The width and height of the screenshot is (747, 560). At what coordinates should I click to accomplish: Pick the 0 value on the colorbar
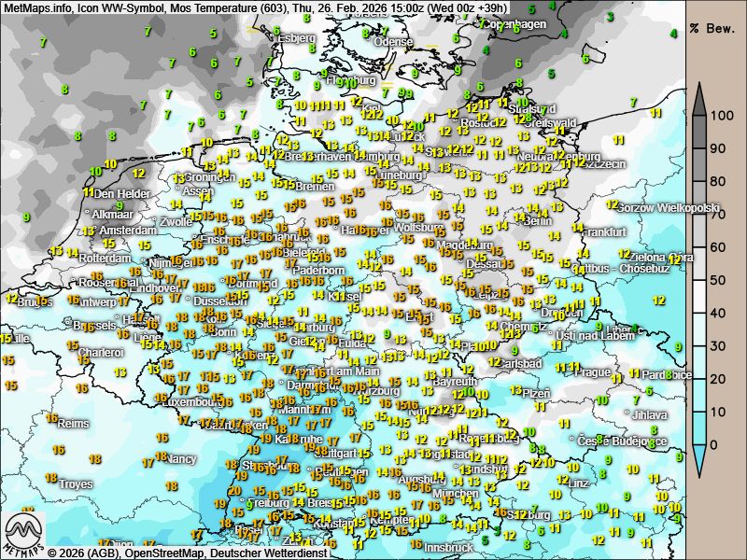click(715, 444)
